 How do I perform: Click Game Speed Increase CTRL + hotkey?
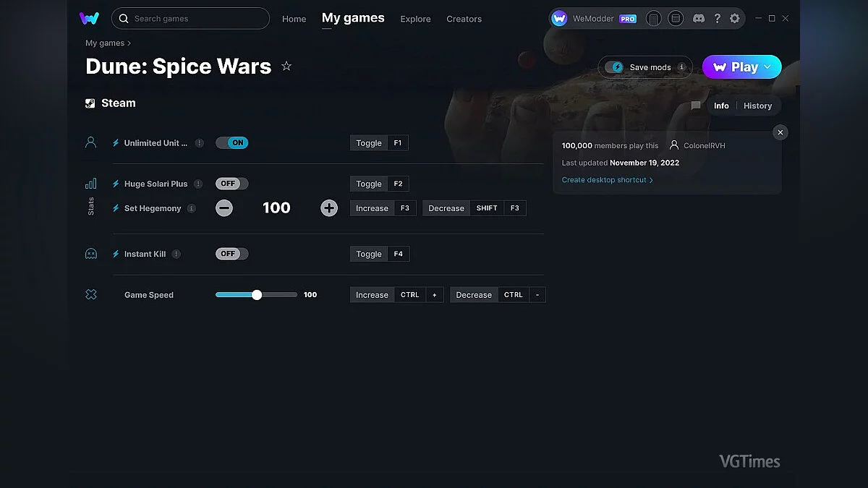(396, 295)
